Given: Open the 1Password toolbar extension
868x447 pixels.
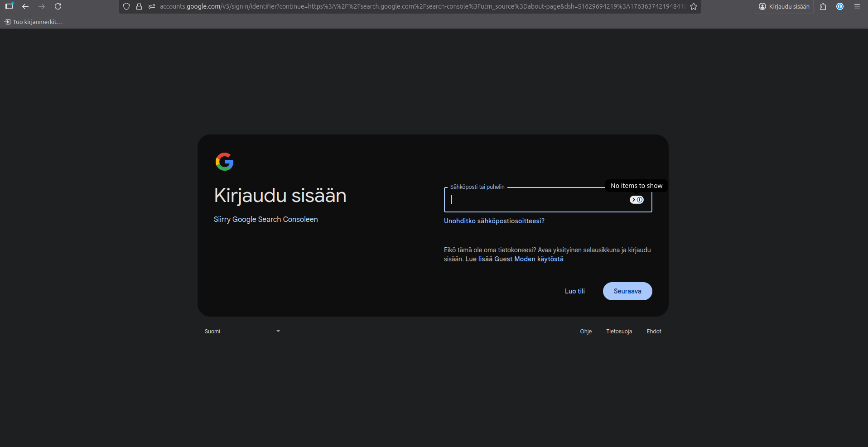Looking at the screenshot, I should click(x=840, y=6).
